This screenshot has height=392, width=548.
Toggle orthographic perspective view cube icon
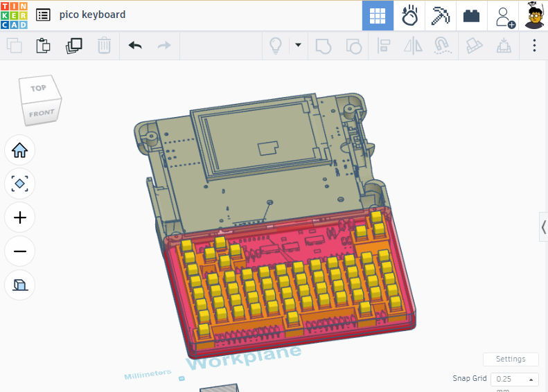point(19,285)
